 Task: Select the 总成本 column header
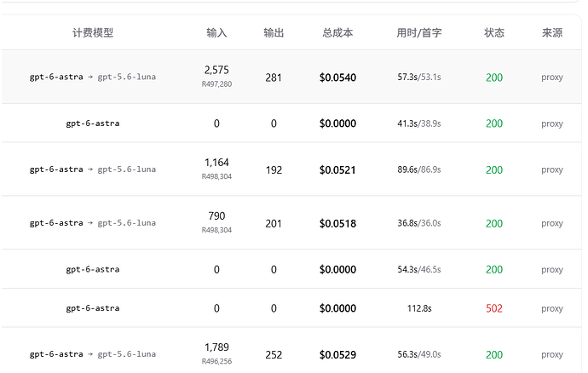(337, 33)
